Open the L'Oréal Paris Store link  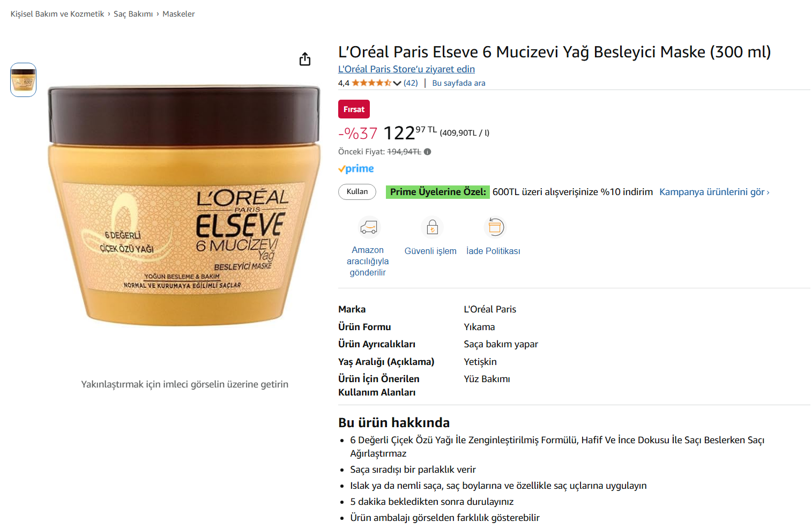coord(406,69)
